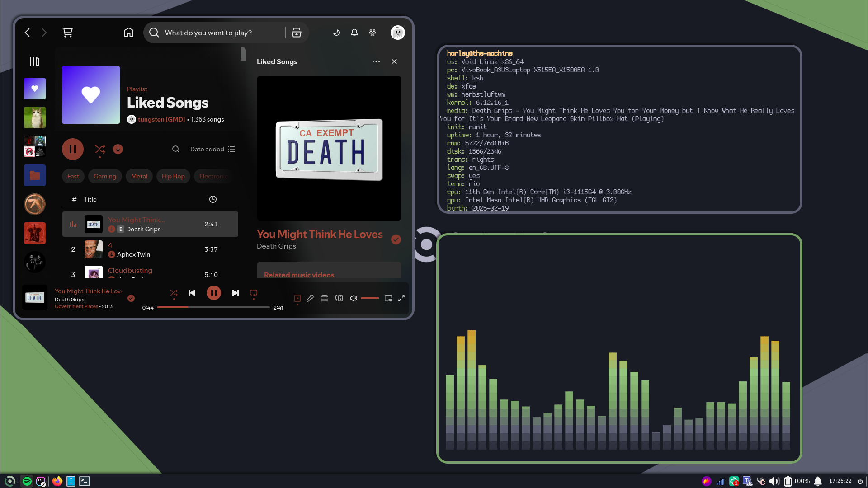Image resolution: width=868 pixels, height=488 pixels.
Task: Open the Browse icon in search bar
Action: click(x=297, y=33)
